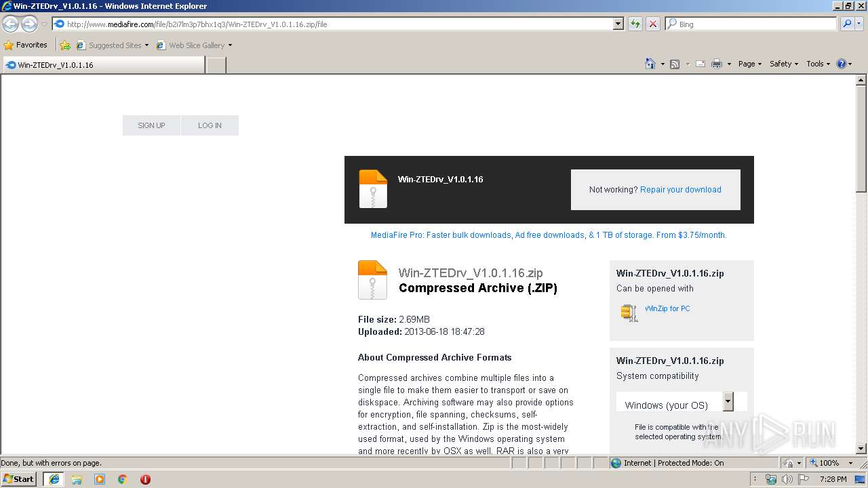
Task: Click the Action Center flag tray icon
Action: [805, 479]
